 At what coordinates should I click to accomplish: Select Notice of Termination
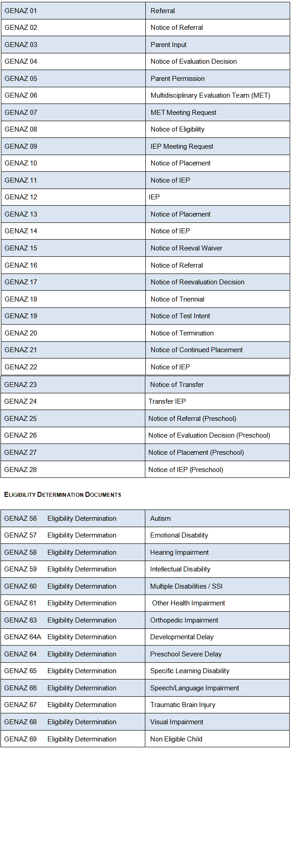(x=182, y=333)
